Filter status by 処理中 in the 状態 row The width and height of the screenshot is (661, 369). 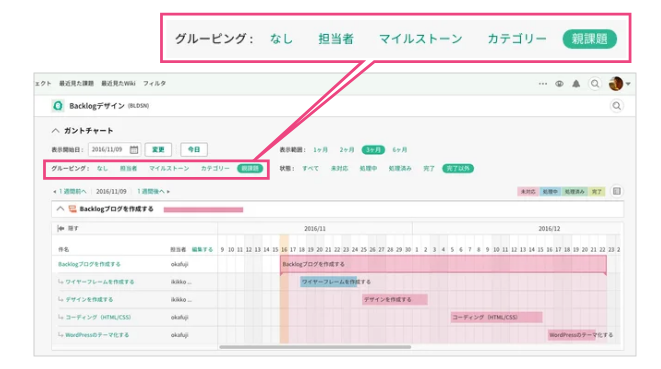tap(368, 168)
